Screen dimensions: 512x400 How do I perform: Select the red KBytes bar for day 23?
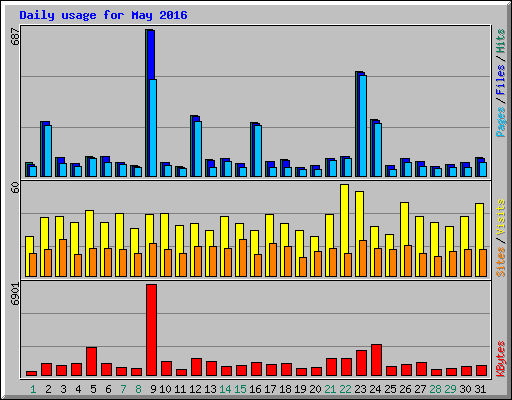pos(361,363)
